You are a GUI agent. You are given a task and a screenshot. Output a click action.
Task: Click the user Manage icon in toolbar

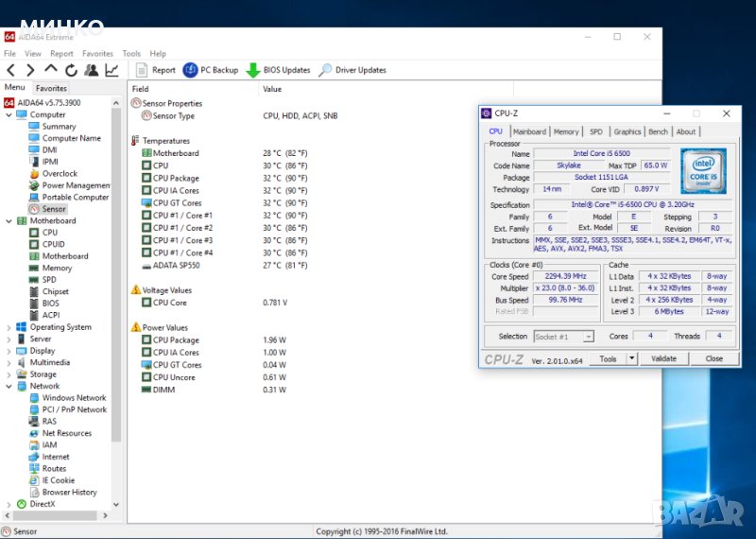tap(91, 70)
